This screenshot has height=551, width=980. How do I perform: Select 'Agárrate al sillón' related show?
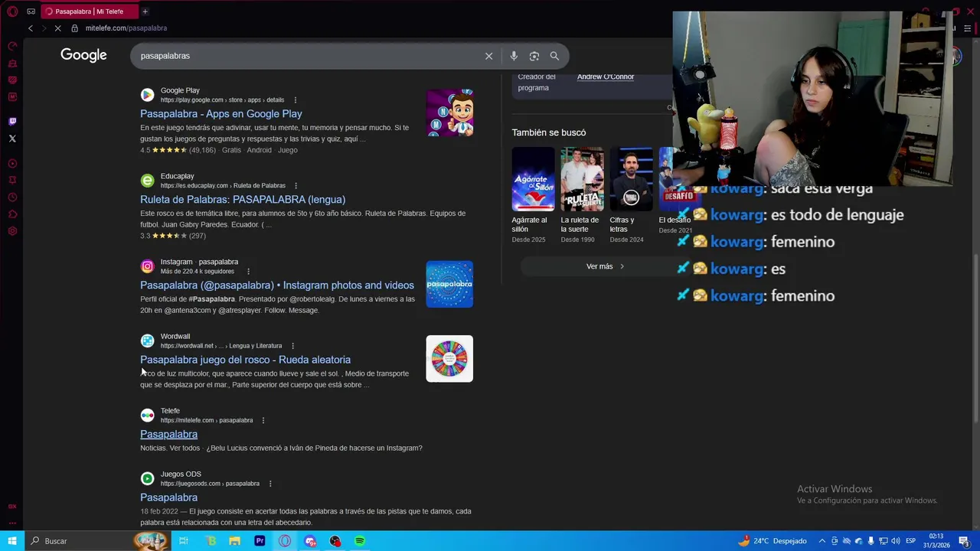click(533, 195)
